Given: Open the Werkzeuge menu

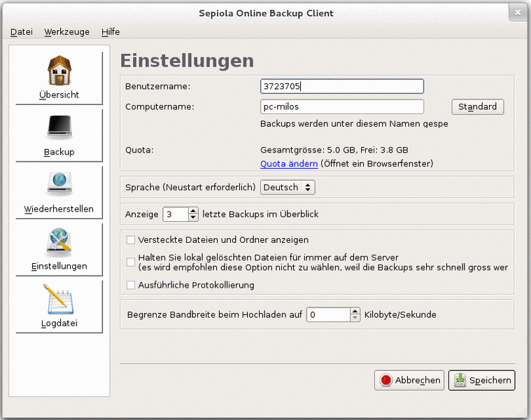Looking at the screenshot, I should (x=67, y=31).
